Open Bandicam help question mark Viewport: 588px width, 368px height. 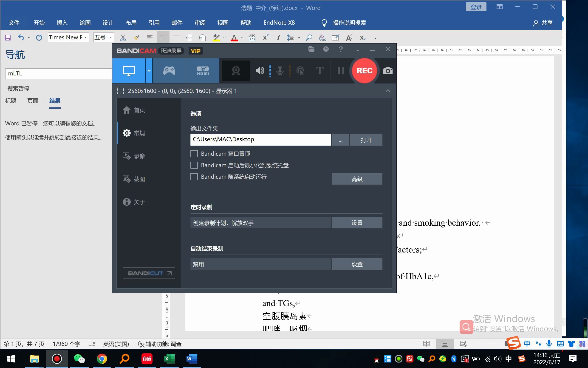tap(341, 49)
